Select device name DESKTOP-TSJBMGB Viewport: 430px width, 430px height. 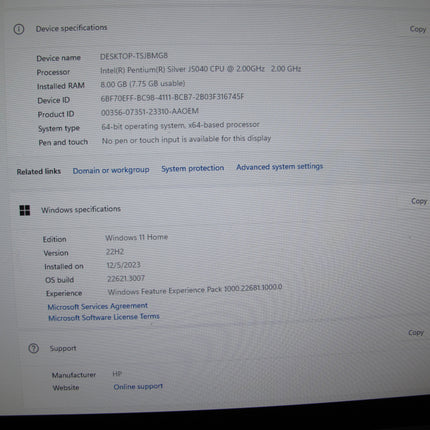tap(134, 56)
